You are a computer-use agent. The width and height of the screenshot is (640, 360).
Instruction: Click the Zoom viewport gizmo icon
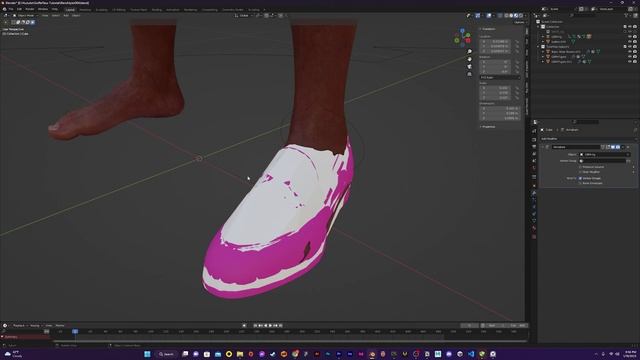(469, 52)
